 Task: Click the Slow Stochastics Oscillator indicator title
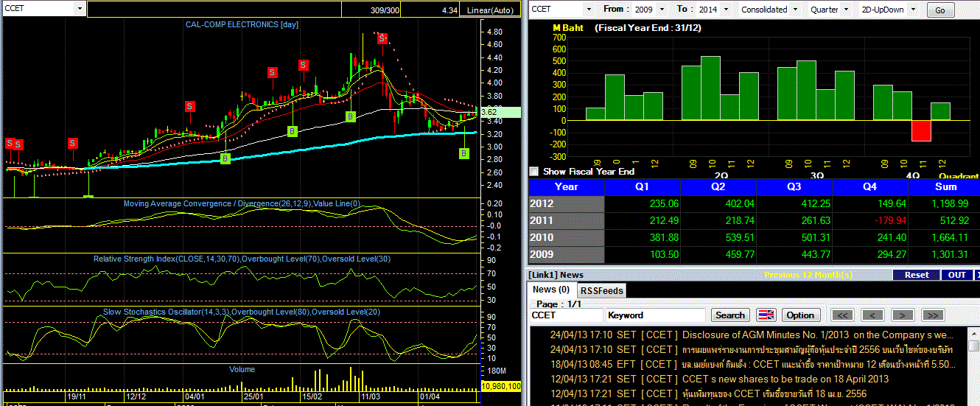(x=241, y=312)
